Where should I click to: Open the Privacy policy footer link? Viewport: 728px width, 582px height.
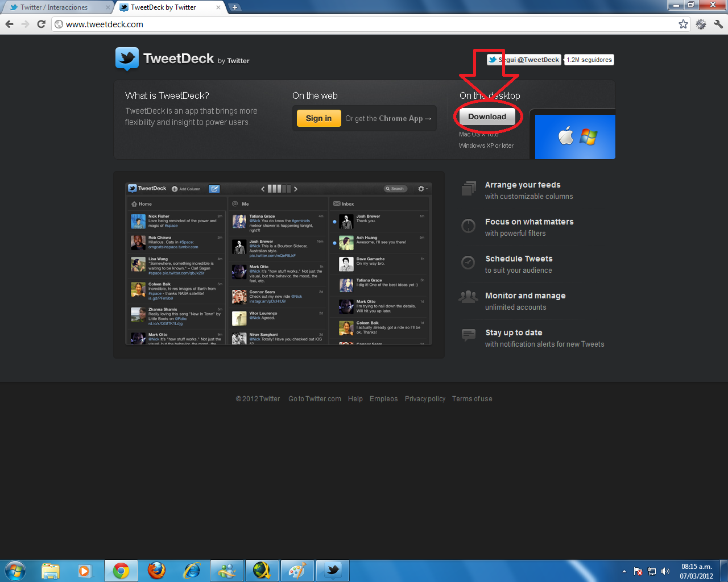tap(425, 398)
